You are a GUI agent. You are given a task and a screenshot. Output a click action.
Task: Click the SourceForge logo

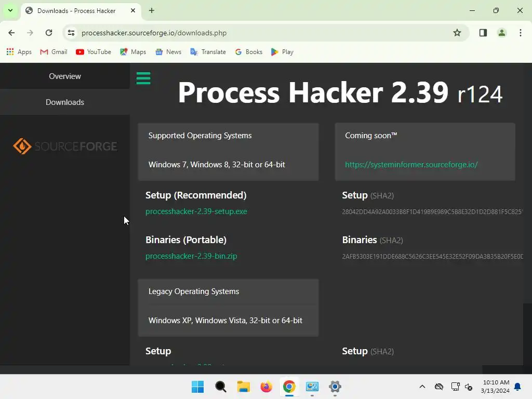tap(65, 146)
